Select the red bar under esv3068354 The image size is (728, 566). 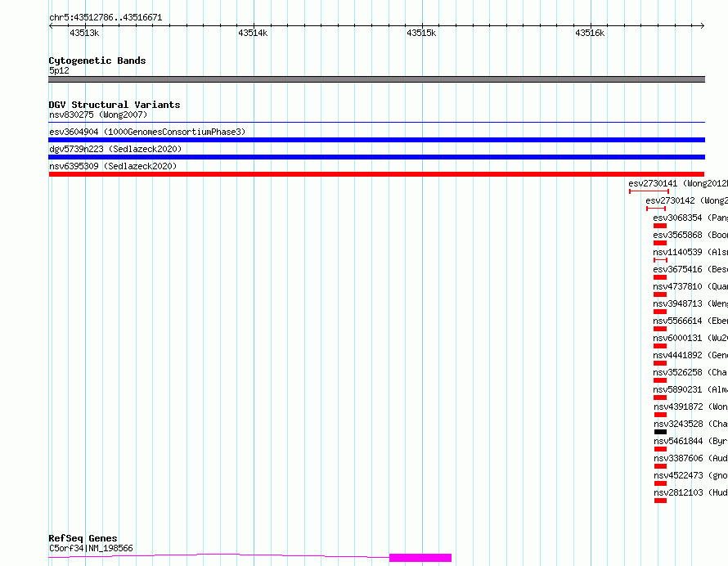point(660,226)
